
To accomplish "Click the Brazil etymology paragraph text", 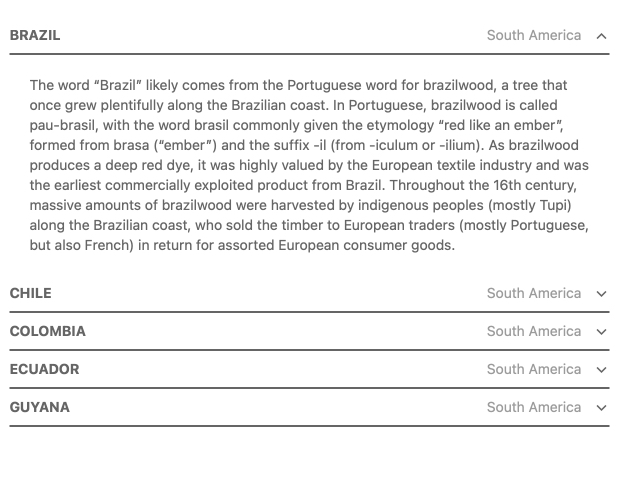I will 309,165.
